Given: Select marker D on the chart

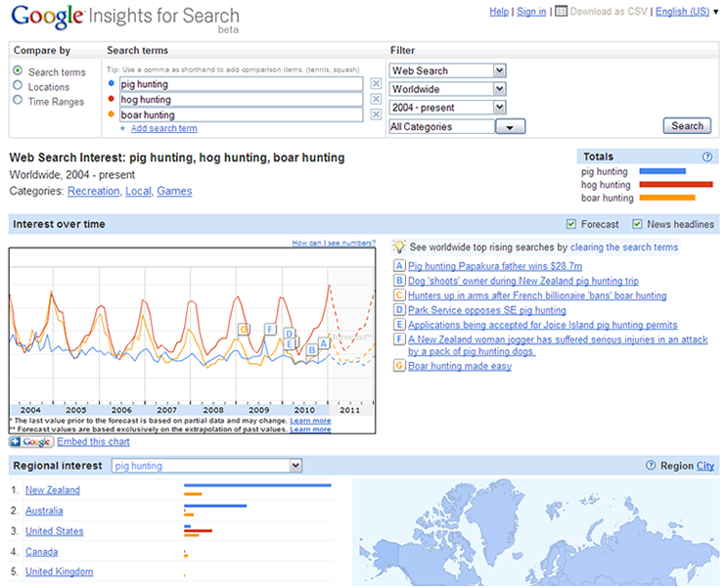Looking at the screenshot, I should (289, 334).
